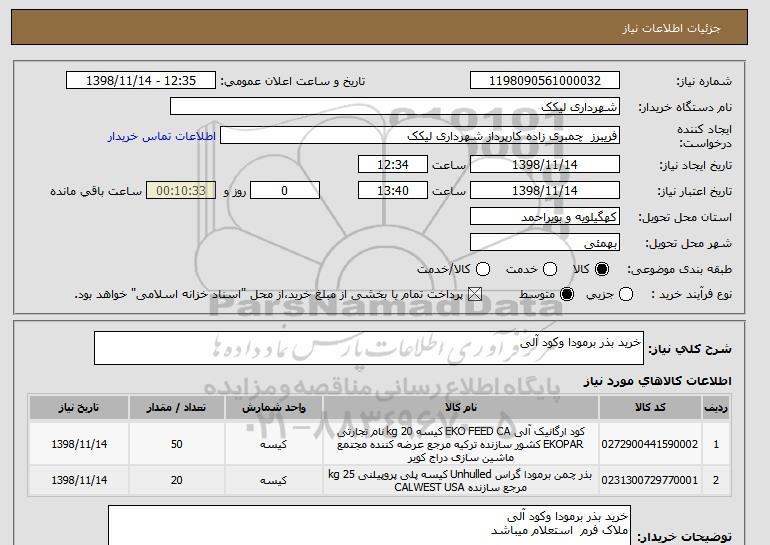Click the EKO FEED CA fertilizer item name
770x545 pixels.
[461, 444]
